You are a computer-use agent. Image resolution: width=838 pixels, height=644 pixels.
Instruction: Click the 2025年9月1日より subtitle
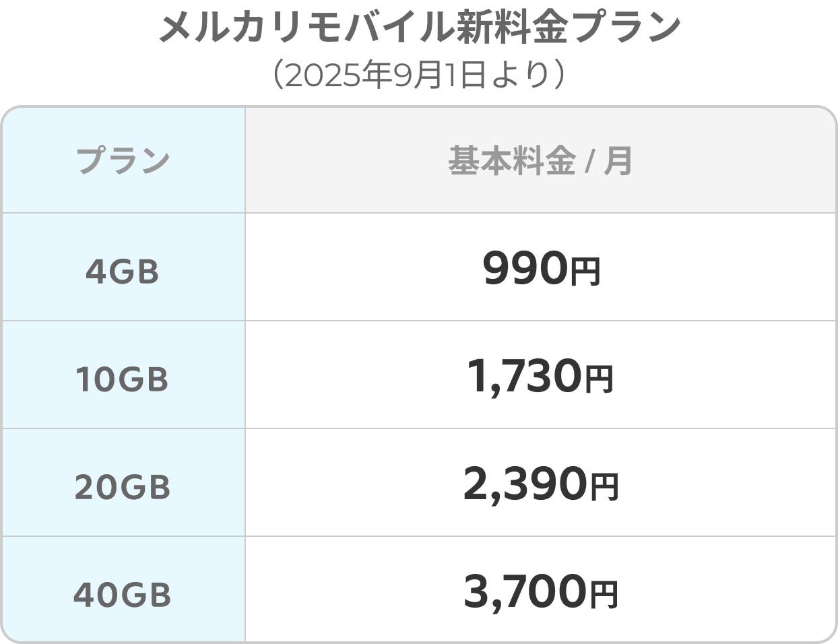pyautogui.click(x=419, y=74)
